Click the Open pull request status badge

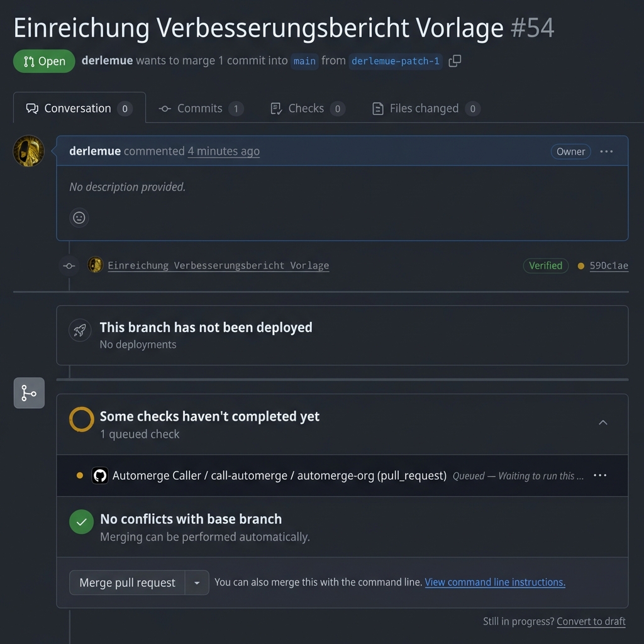click(x=43, y=61)
